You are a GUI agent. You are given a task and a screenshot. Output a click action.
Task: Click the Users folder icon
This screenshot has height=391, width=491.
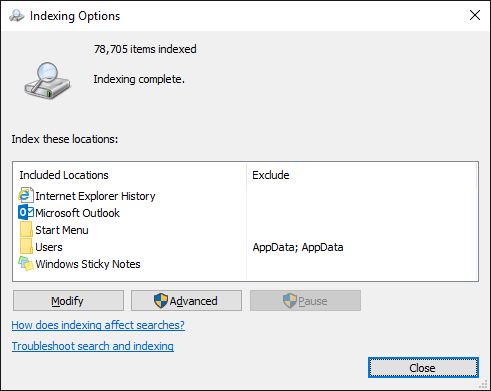point(26,247)
